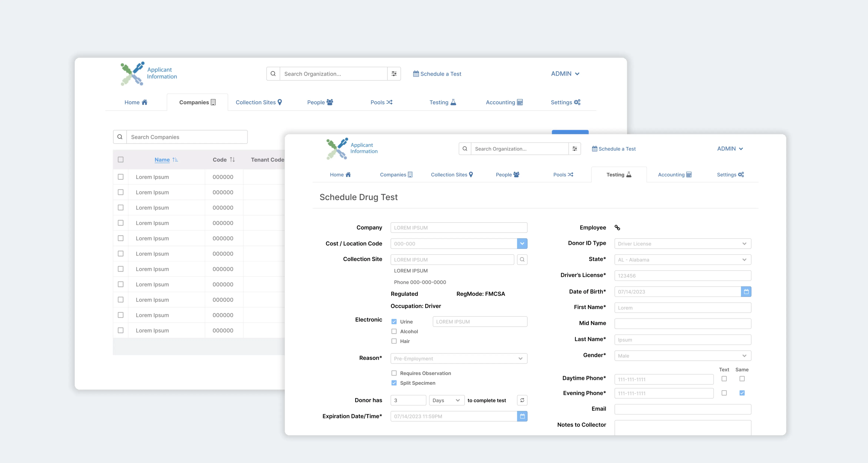Open Gender dropdown

pos(683,356)
